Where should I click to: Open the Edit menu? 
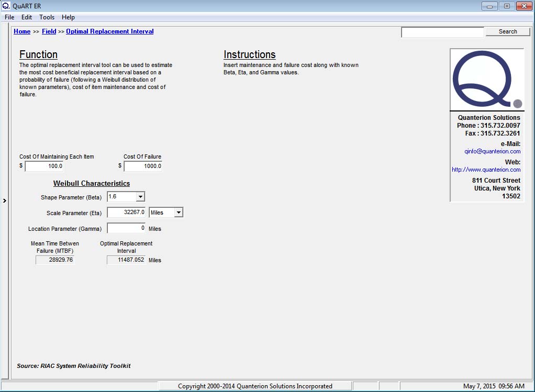click(x=26, y=17)
